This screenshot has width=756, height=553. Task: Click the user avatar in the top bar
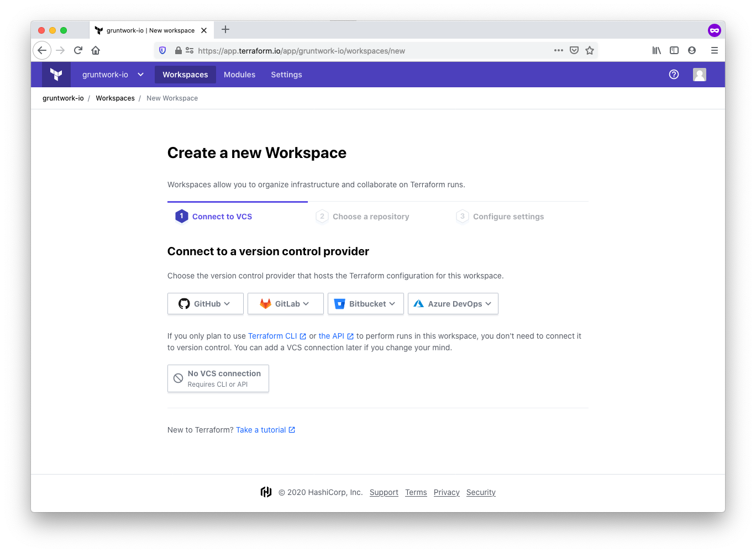click(699, 74)
